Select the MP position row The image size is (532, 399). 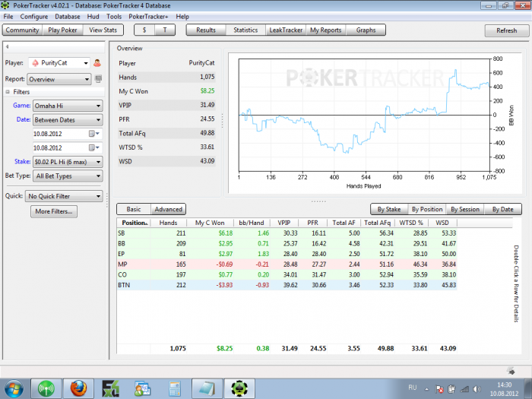(287, 264)
